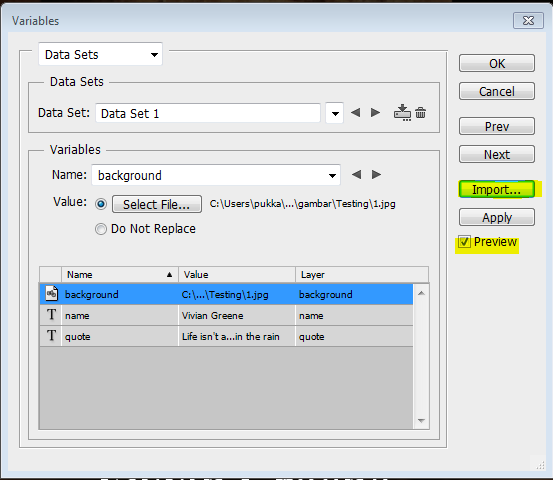Click the Select File... button
553x480 pixels.
pyautogui.click(x=157, y=204)
